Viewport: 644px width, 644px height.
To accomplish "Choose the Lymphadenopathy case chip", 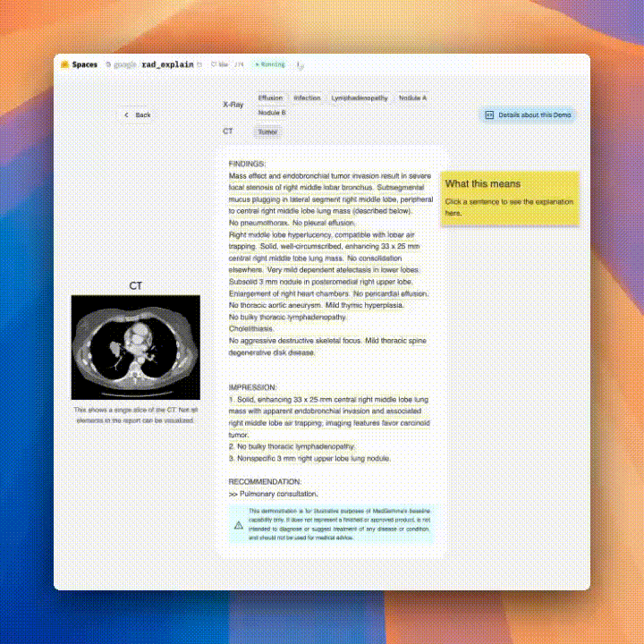I will [360, 97].
